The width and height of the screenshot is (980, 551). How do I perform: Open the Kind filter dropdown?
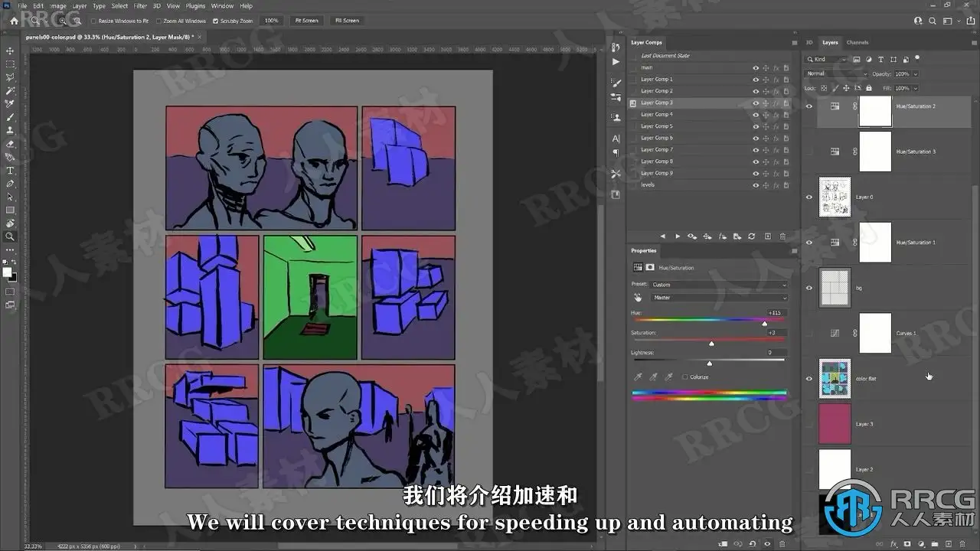(827, 59)
